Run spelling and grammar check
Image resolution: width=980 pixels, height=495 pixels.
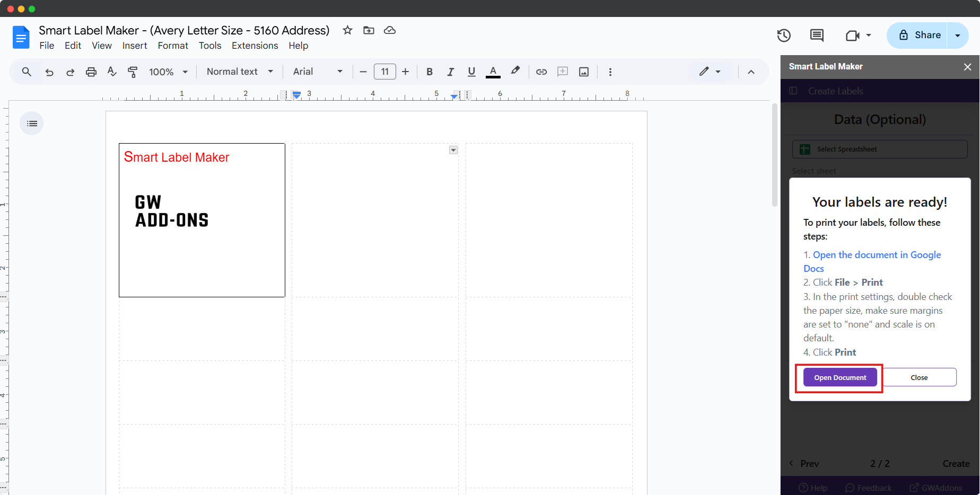coord(112,72)
